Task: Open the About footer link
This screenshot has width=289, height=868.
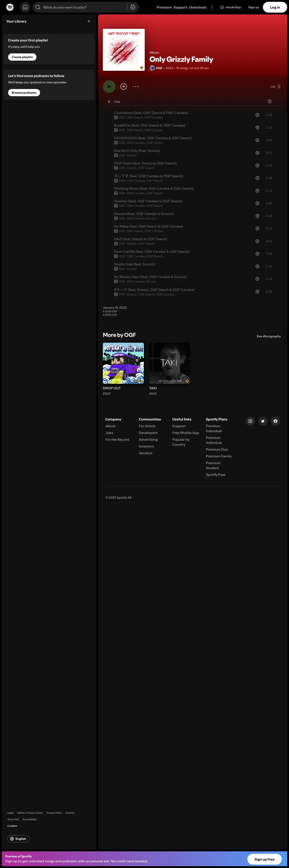Action: click(x=110, y=426)
